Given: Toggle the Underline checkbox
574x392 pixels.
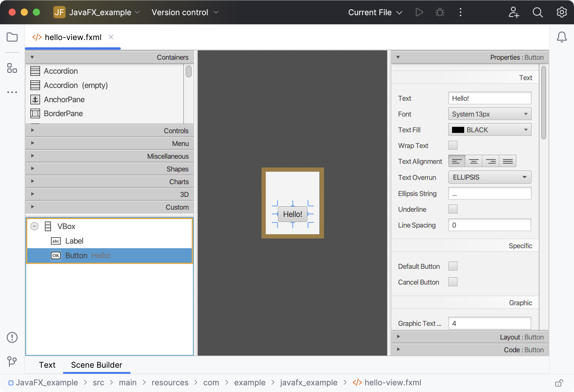Looking at the screenshot, I should 453,209.
